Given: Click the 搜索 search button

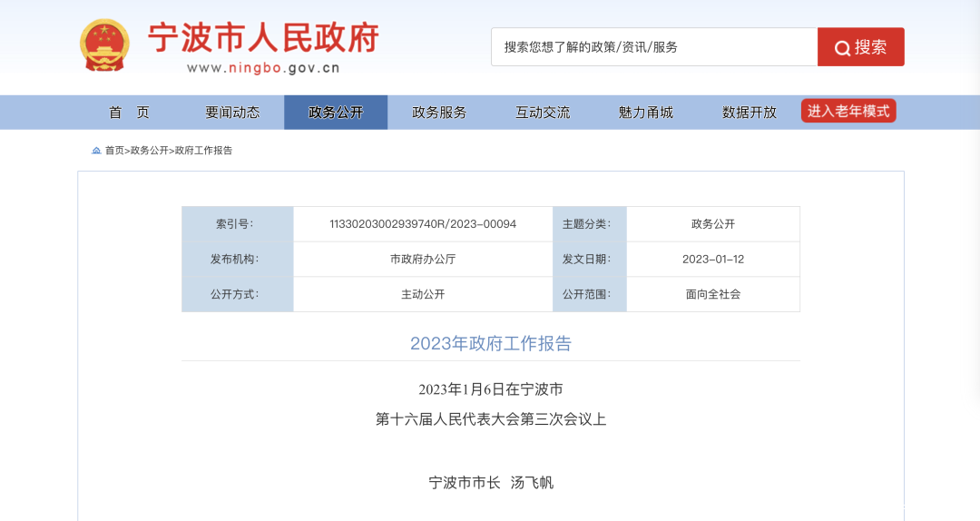Looking at the screenshot, I should 860,47.
